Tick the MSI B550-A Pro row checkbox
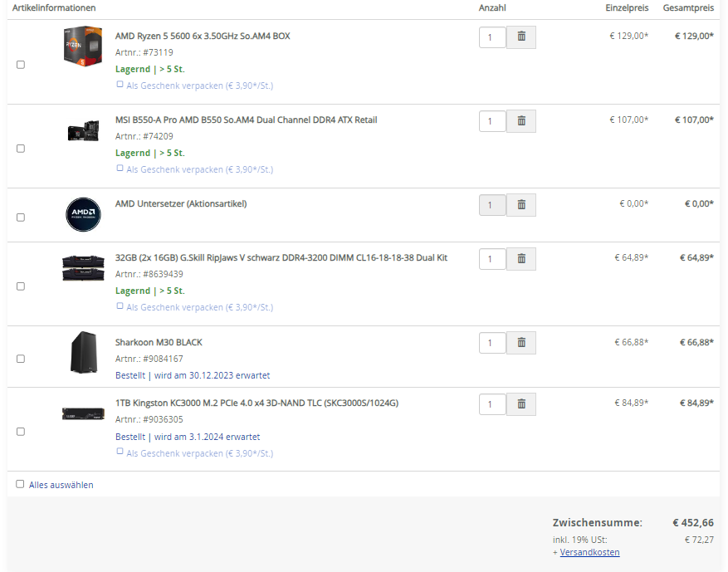This screenshot has height=572, width=728. point(21,149)
